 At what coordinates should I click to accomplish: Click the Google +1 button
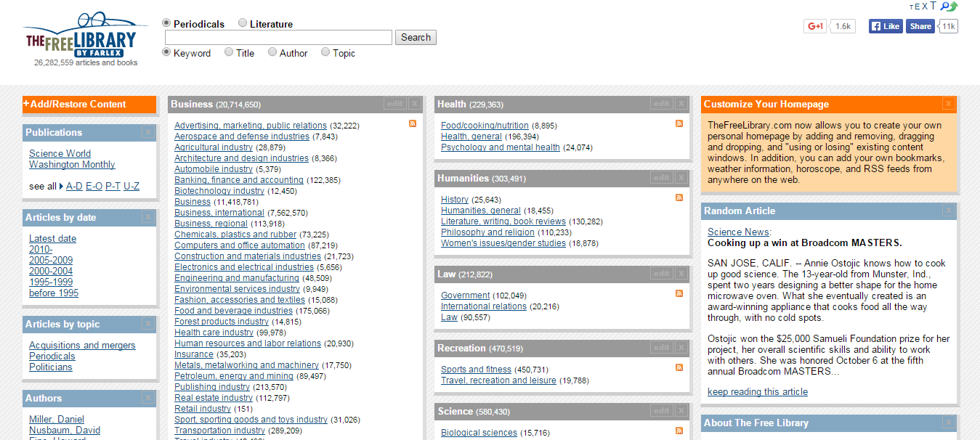pos(815,26)
